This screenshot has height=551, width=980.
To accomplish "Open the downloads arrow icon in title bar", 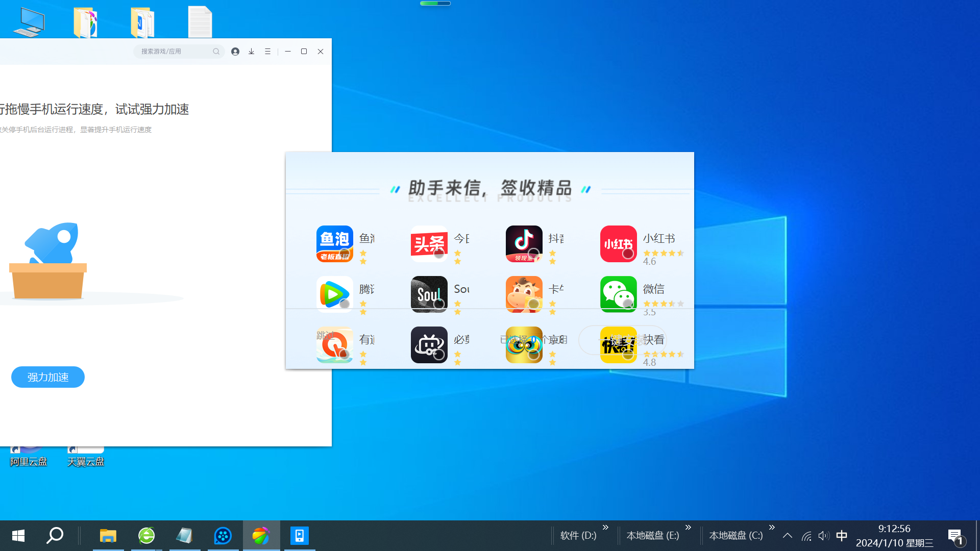I will (252, 52).
